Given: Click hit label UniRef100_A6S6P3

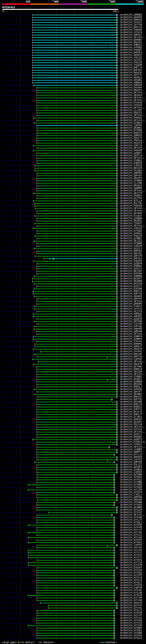Looking at the screenshot, I should [131, 467].
